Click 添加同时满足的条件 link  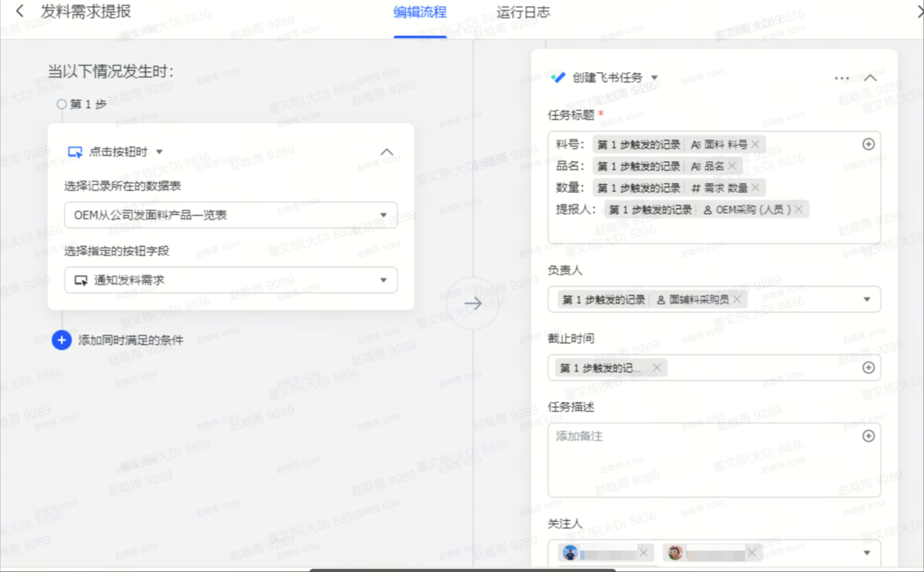(130, 340)
